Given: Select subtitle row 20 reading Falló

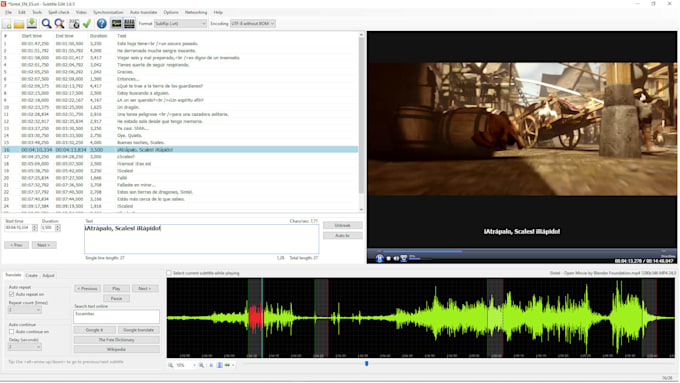Looking at the screenshot, I should [x=180, y=178].
